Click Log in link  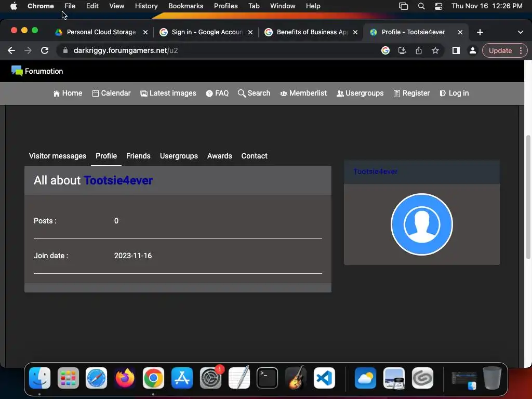(454, 94)
